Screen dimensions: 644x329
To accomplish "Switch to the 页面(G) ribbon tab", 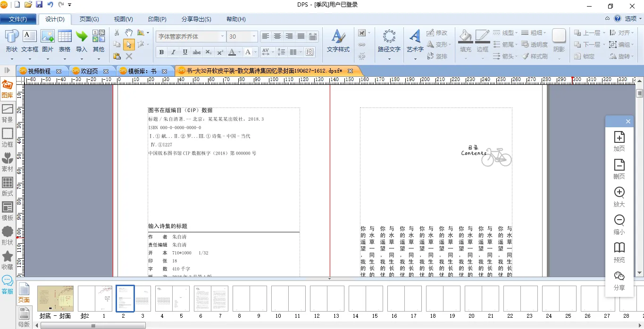I will tap(89, 19).
